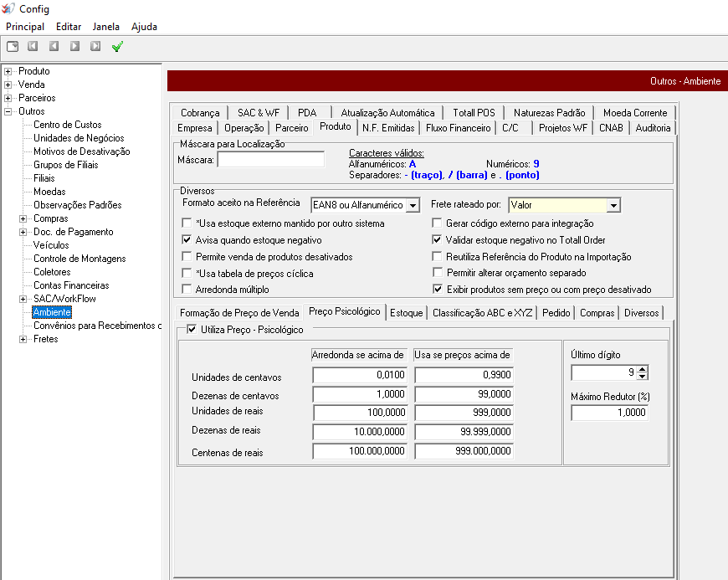Viewport: 728px width, 580px height.
Task: Open 'Formato aceito na Referência' dropdown
Action: click(413, 205)
